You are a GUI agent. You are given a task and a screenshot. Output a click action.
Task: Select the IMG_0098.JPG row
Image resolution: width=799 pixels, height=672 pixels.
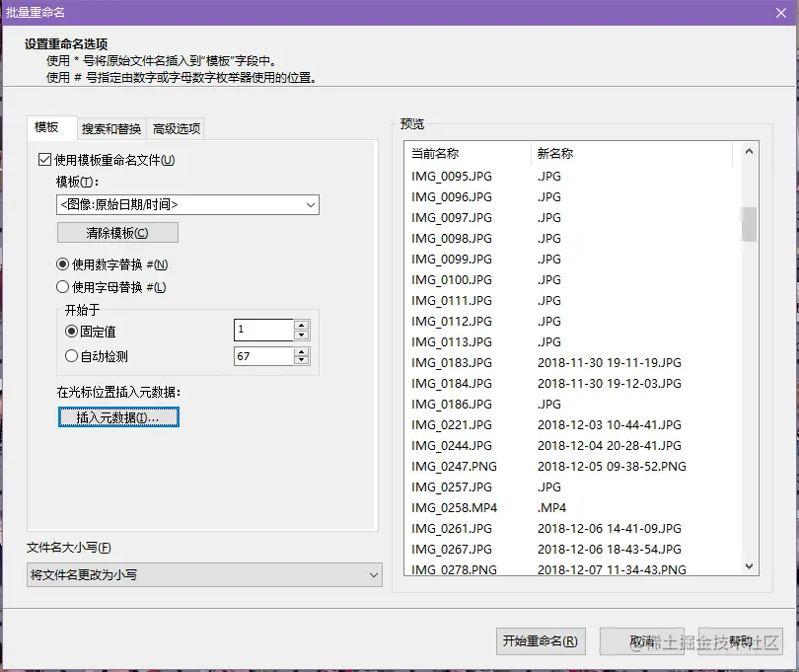pyautogui.click(x=573, y=239)
